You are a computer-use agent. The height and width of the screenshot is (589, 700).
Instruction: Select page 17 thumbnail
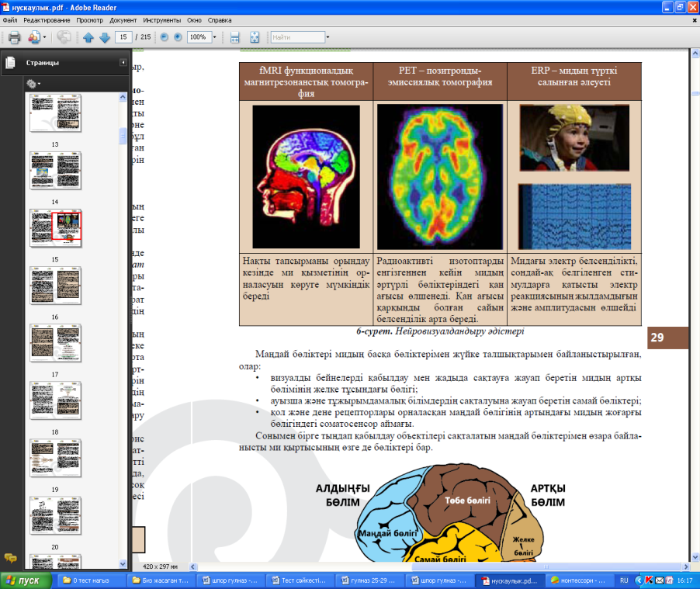tap(55, 344)
